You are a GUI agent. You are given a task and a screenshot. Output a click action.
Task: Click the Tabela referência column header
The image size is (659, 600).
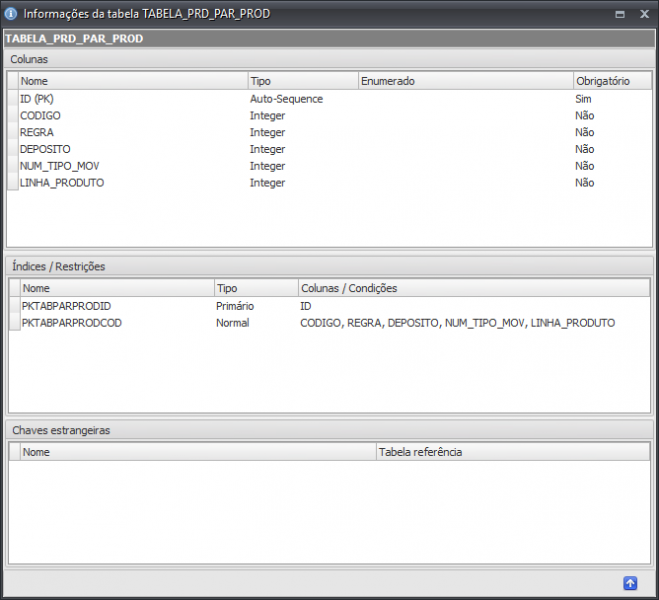pos(513,452)
